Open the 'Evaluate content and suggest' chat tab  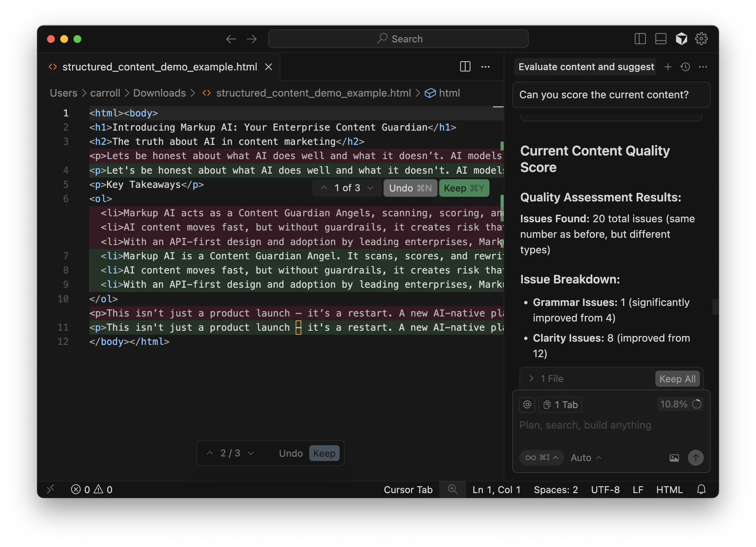586,67
